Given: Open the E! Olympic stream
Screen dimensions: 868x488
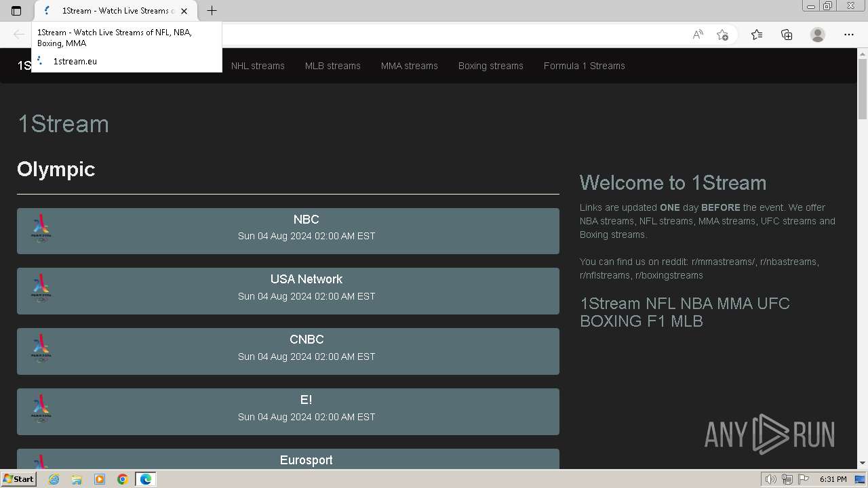Looking at the screenshot, I should point(288,411).
